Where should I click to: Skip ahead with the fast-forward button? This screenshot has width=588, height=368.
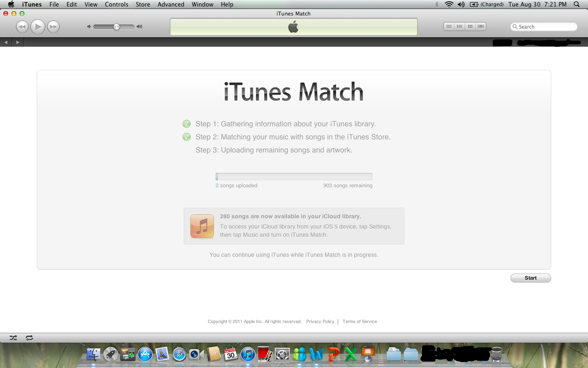tap(53, 27)
